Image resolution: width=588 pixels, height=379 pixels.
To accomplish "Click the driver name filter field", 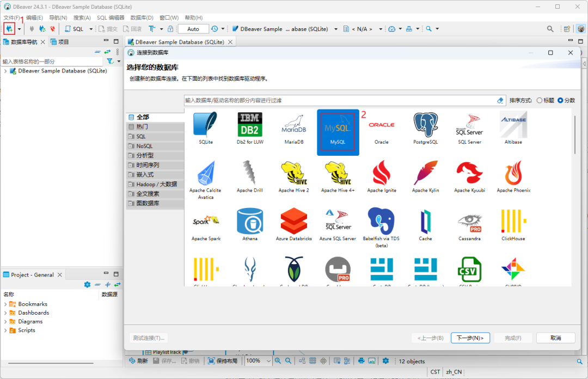I will coord(340,100).
